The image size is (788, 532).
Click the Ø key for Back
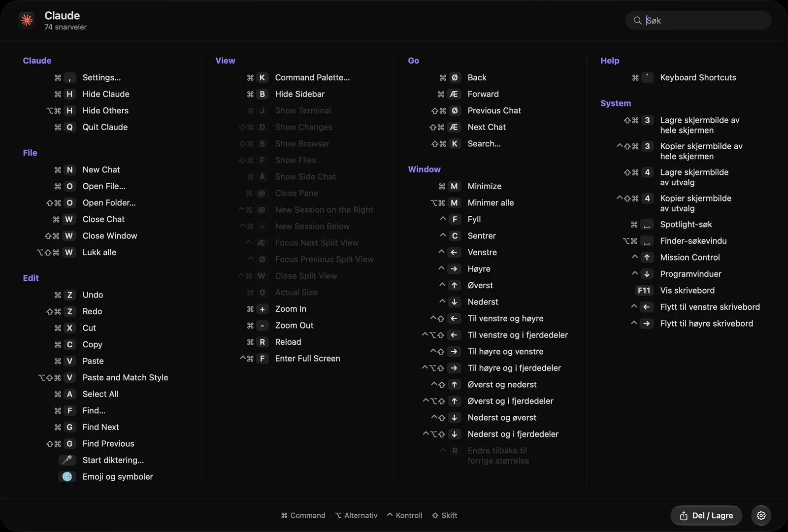click(454, 77)
